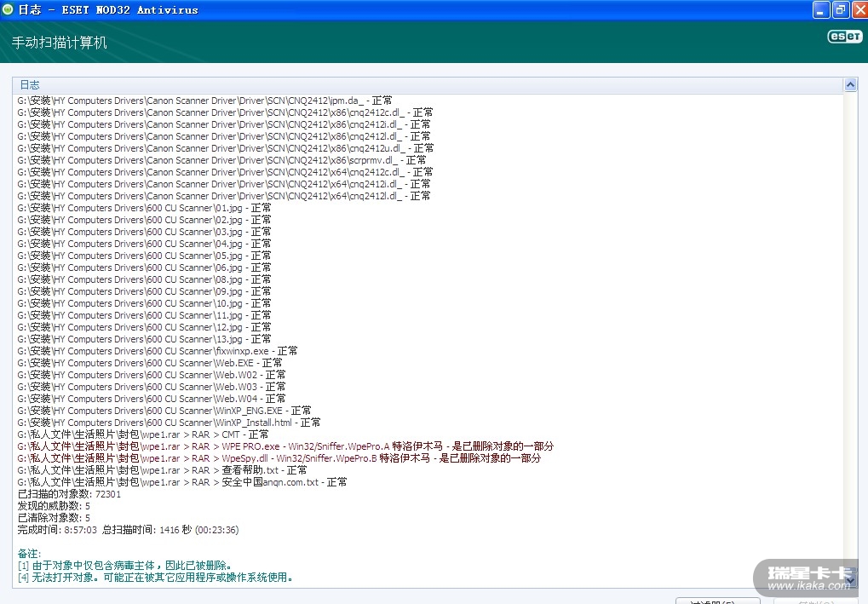Select the log row for 600 CU Scanner\01.jpg
Image resolution: width=868 pixels, height=604 pixels.
point(145,208)
